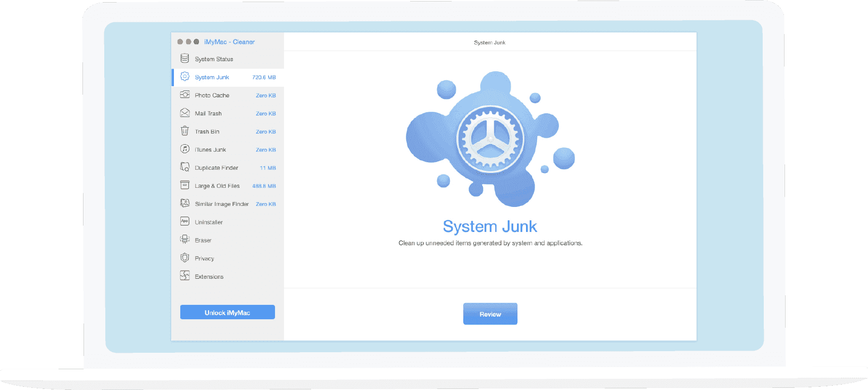The width and height of the screenshot is (868, 390).
Task: Go to Mail Trash
Action: click(x=228, y=113)
